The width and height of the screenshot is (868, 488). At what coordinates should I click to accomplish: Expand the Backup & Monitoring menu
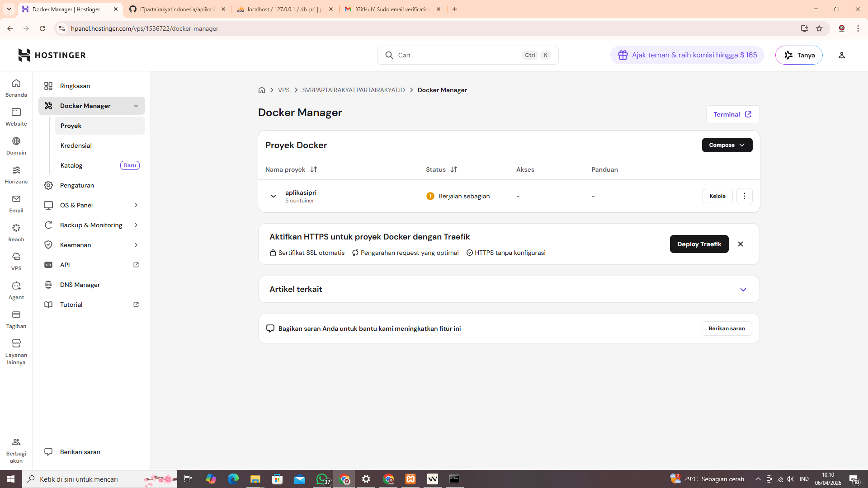point(91,225)
